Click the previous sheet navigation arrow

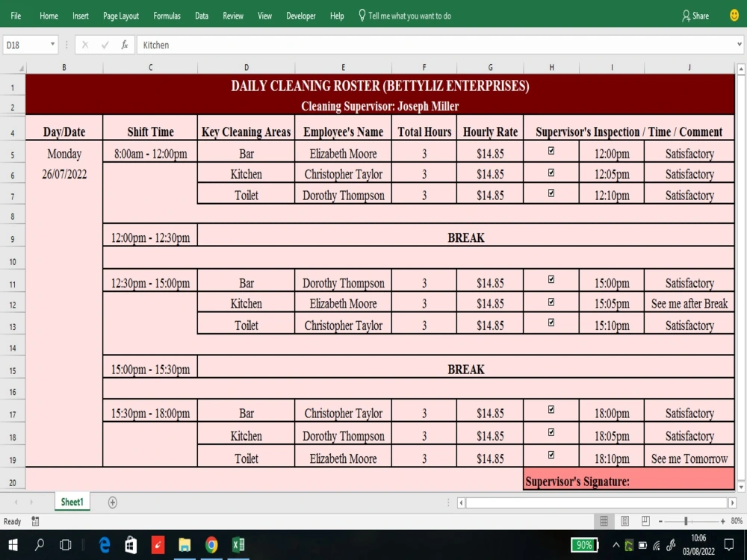coord(16,503)
